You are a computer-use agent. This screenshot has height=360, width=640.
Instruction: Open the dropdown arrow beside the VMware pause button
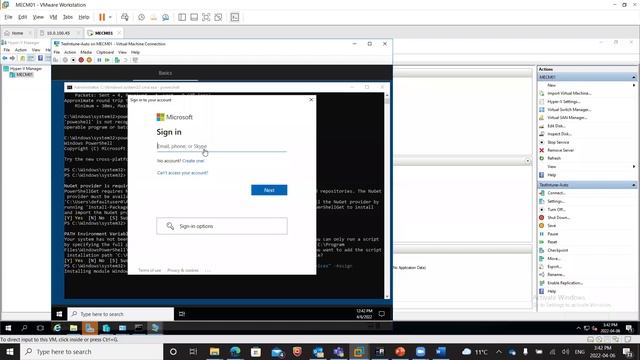110,17
